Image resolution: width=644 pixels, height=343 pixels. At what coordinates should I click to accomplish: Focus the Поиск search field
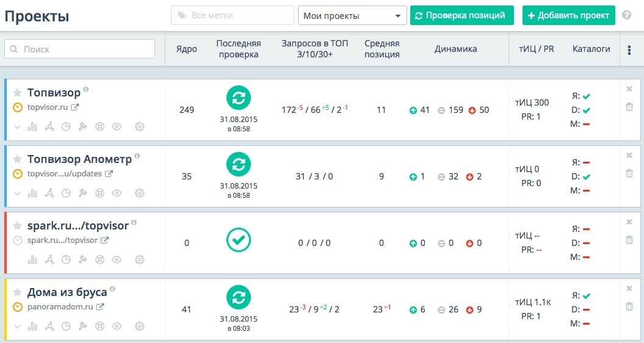coord(80,49)
